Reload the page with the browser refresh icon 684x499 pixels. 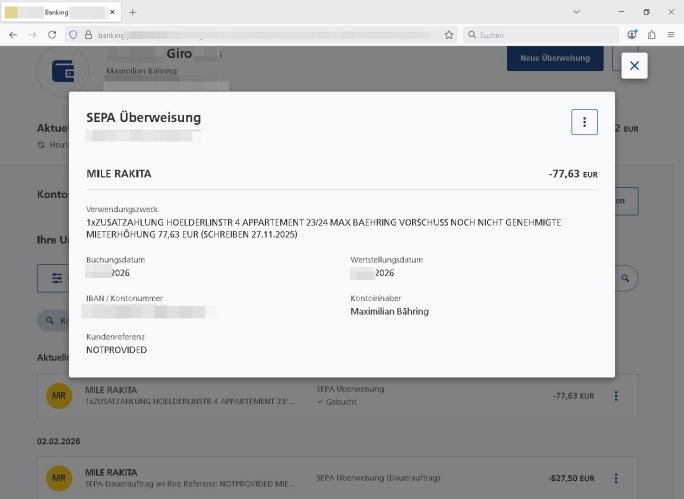(52, 34)
